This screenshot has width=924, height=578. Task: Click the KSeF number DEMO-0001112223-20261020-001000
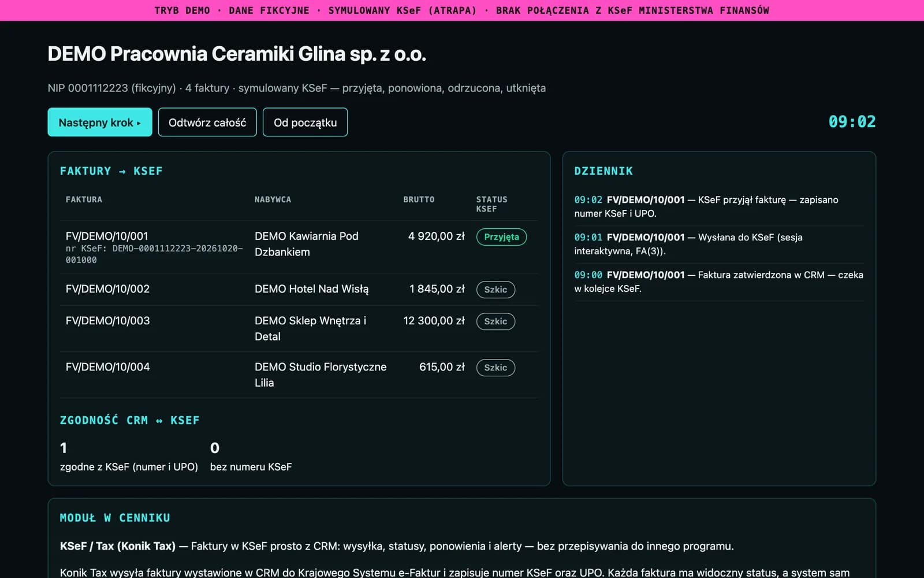(154, 254)
